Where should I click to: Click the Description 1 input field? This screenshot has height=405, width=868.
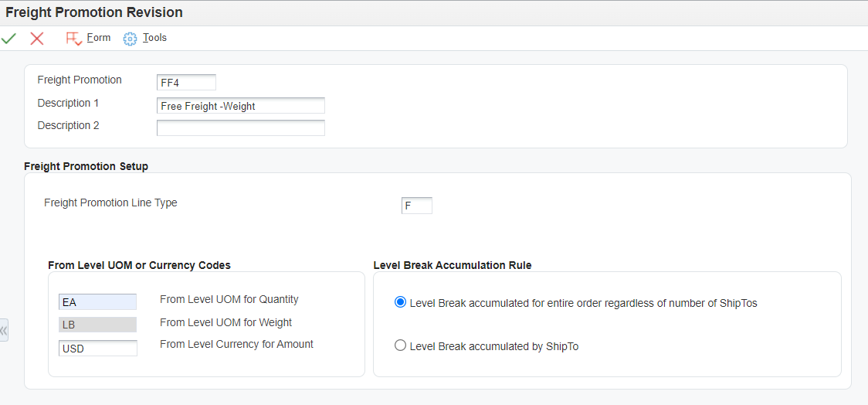pyautogui.click(x=241, y=105)
